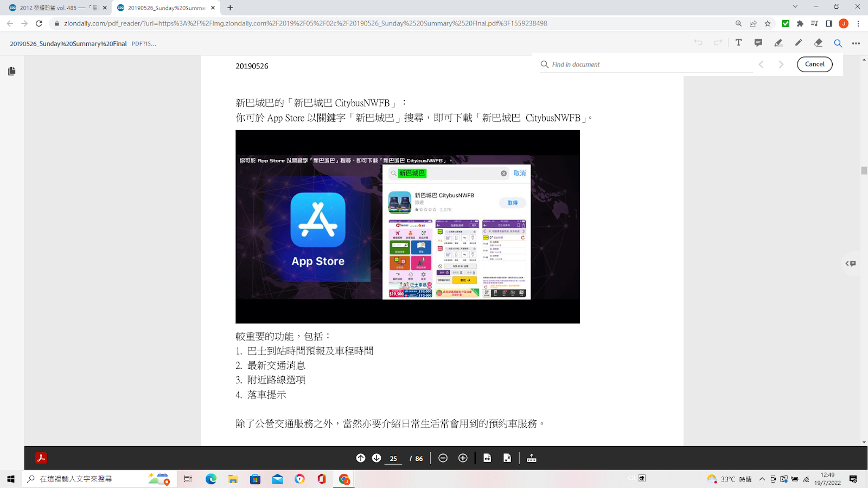Go to previous search result
Screen dimensions: 868x488
click(761, 65)
